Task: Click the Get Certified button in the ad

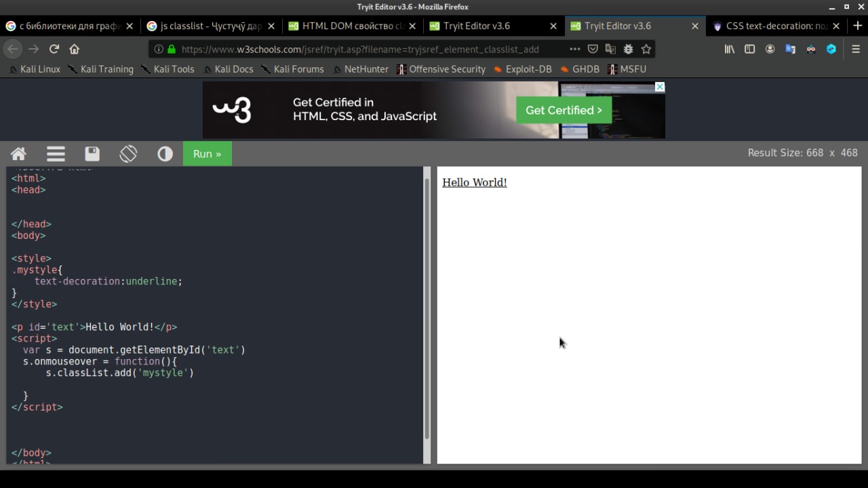Action: click(564, 110)
